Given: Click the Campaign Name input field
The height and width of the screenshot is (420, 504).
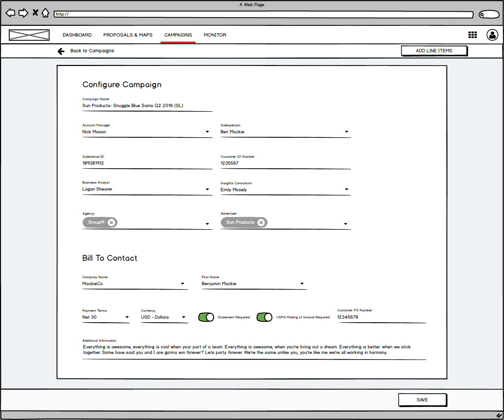Looking at the screenshot, I should tap(147, 106).
